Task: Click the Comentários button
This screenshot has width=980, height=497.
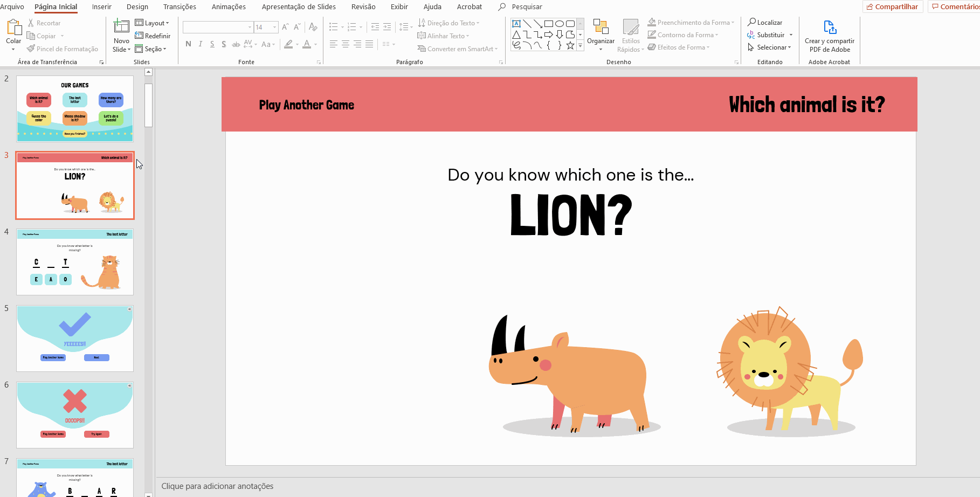Action: coord(954,6)
